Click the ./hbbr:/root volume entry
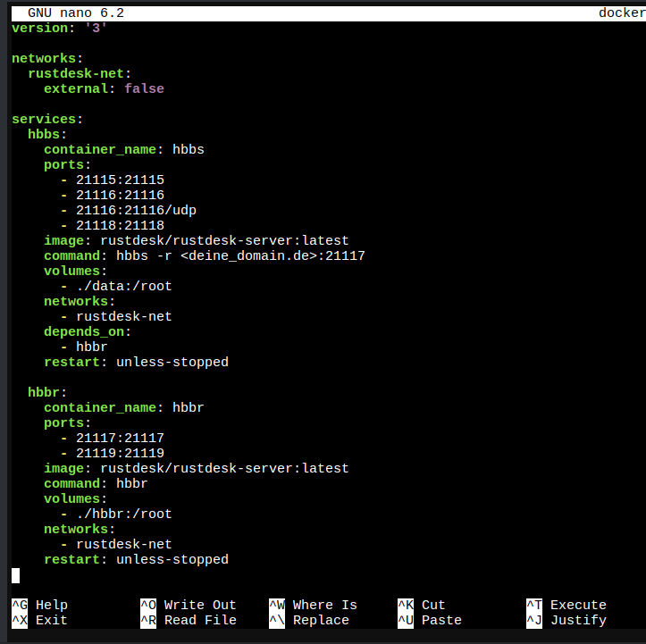This screenshot has width=646, height=644. pos(124,514)
